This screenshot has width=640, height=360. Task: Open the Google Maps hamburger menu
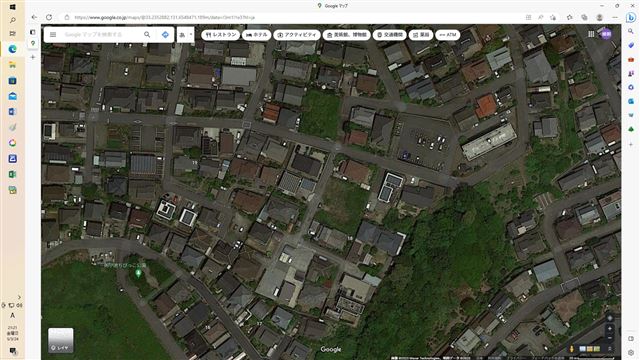(x=53, y=35)
